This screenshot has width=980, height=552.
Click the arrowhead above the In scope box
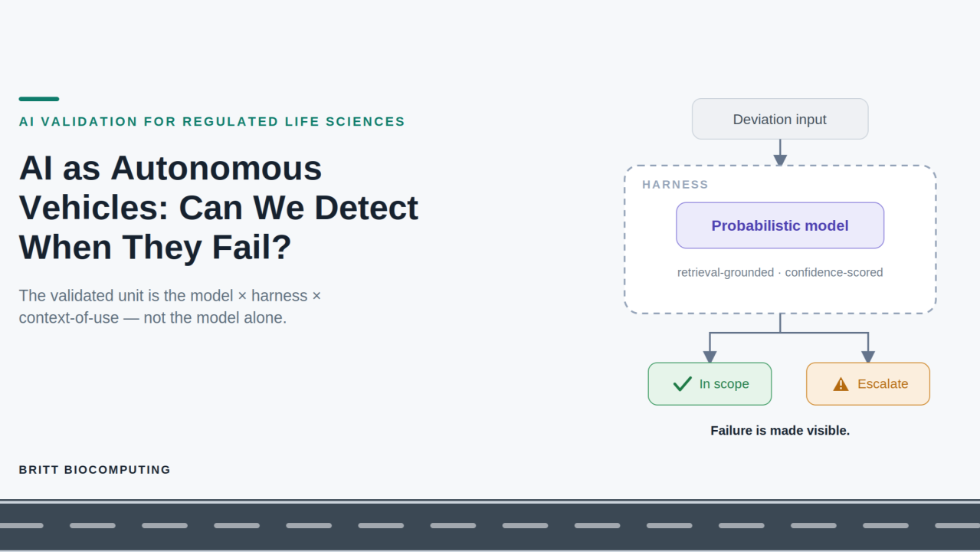[x=710, y=356]
